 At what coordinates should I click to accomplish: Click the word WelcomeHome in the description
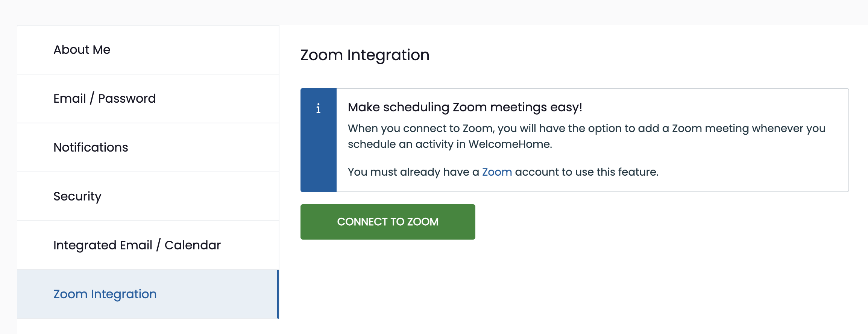(x=509, y=144)
